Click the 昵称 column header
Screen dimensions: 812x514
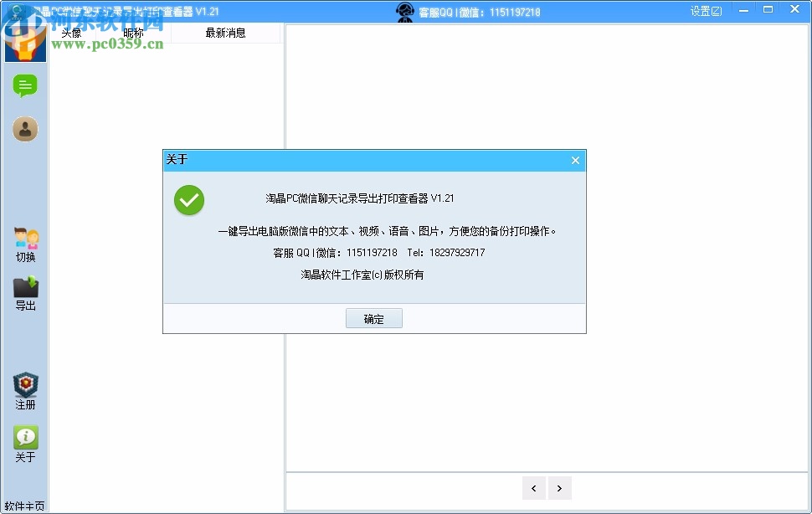(x=131, y=32)
